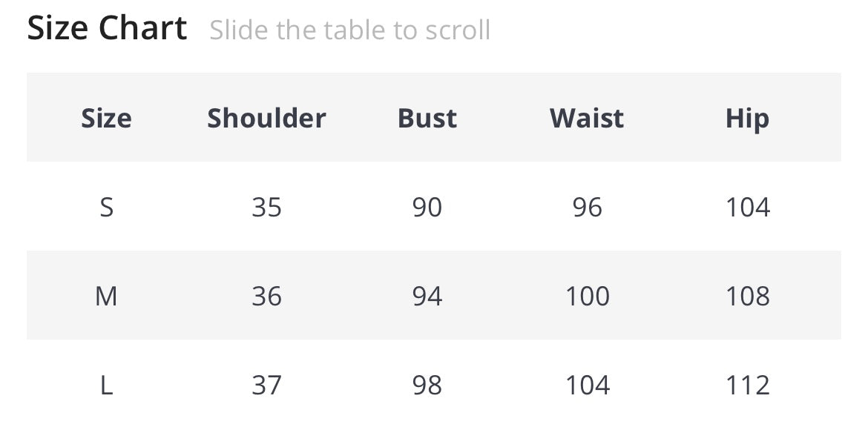Pick the L size row label
This screenshot has height=430, width=868.
[106, 385]
